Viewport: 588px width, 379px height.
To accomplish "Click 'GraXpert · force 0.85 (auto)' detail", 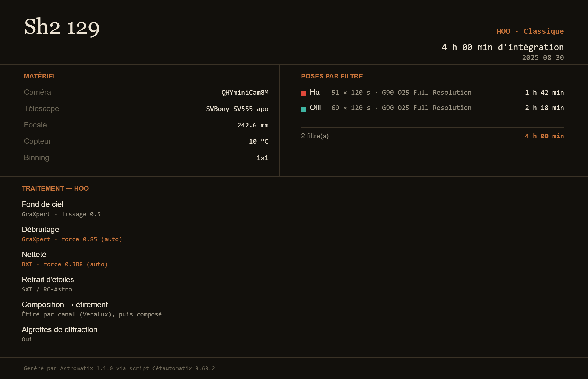I will [72, 239].
